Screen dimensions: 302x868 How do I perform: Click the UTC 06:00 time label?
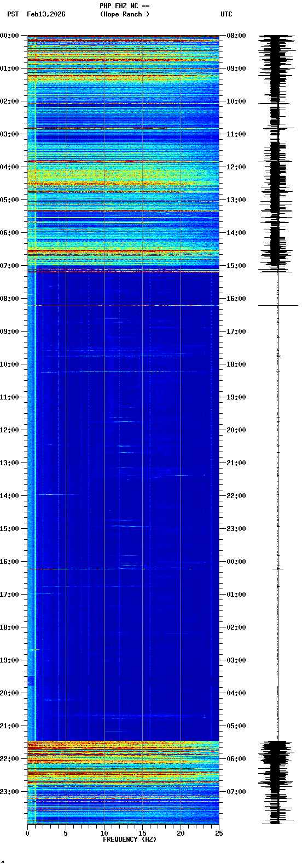pyautogui.click(x=236, y=759)
